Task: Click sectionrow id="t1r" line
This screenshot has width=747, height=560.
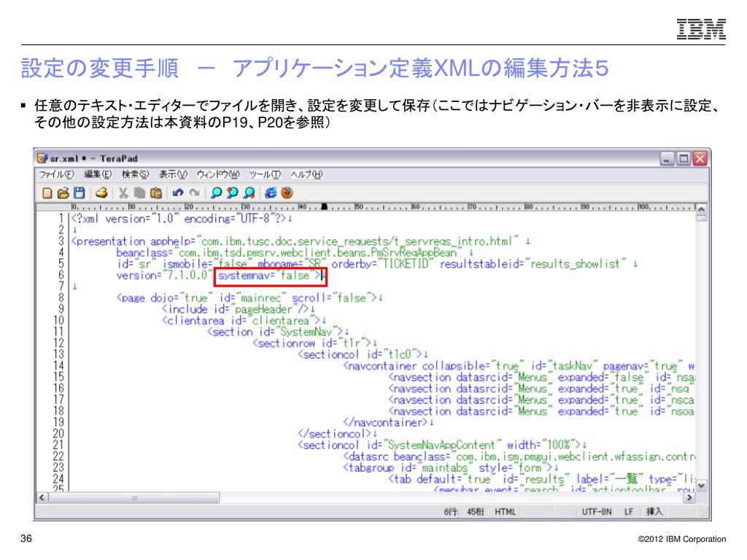Action: click(312, 343)
